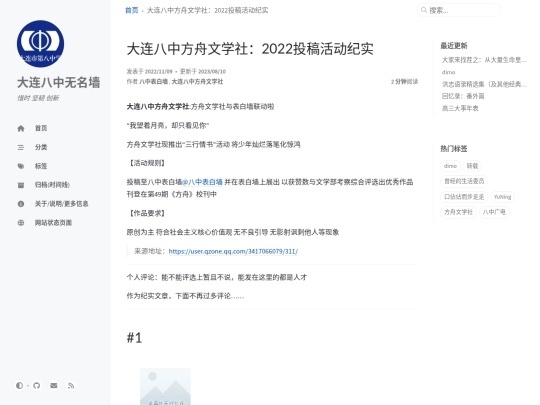The width and height of the screenshot is (540, 405).
Task: Click the 最近更新 sidebar heading
Action: click(x=454, y=45)
